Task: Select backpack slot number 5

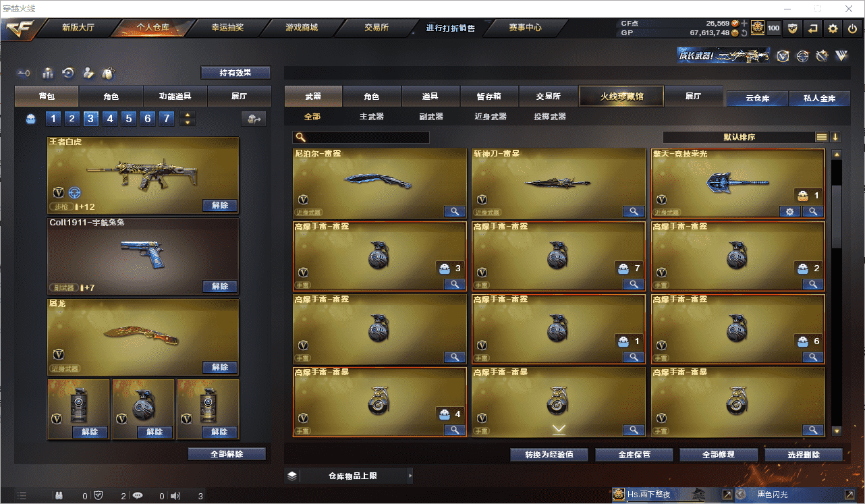Action: coord(129,119)
